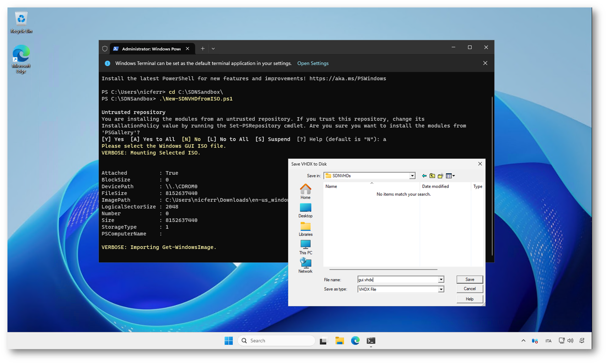Click the Help button in Save dialog
The width and height of the screenshot is (607, 364).
click(x=470, y=299)
